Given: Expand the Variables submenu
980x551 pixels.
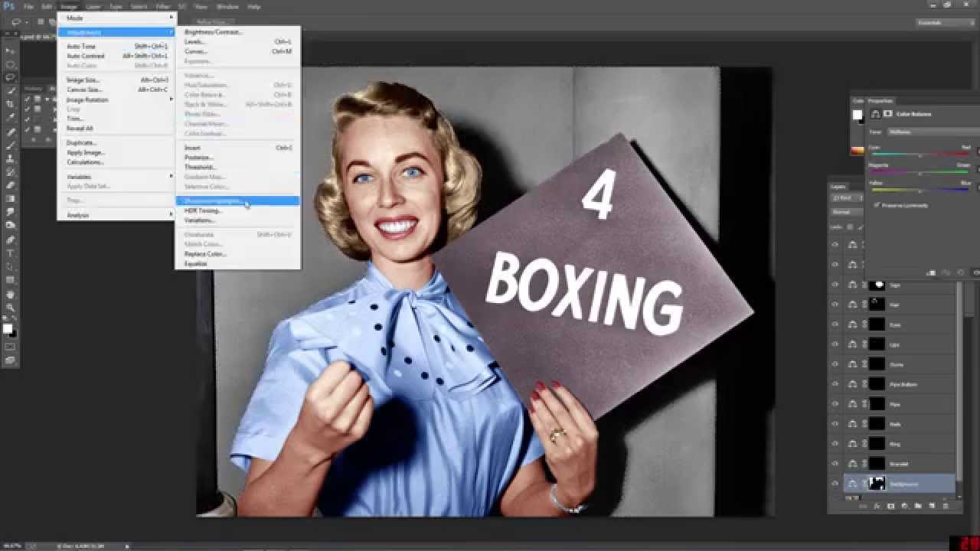Looking at the screenshot, I should tap(116, 177).
